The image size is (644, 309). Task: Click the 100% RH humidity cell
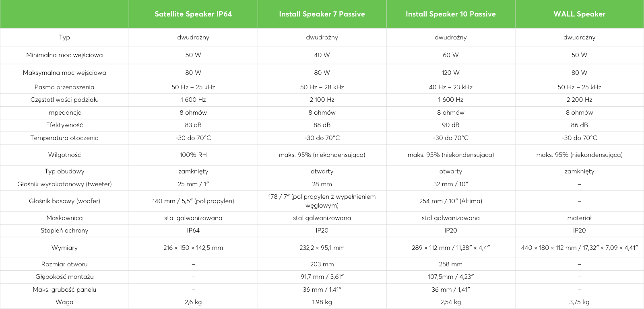coord(193,155)
